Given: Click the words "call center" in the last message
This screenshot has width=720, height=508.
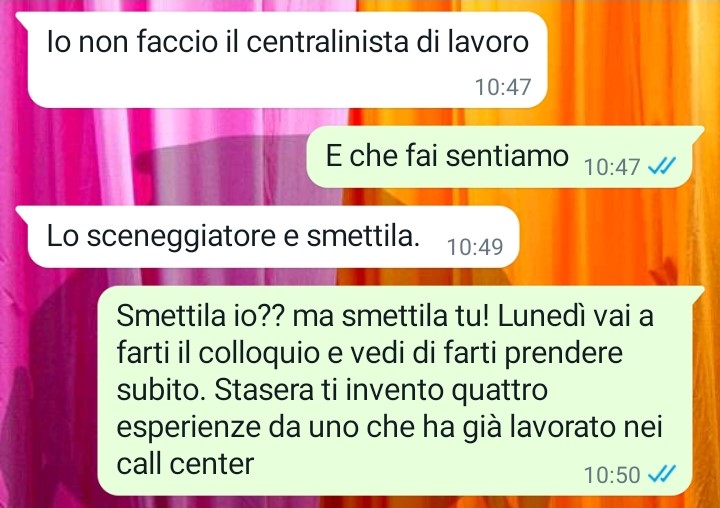Looking at the screenshot, I should click(185, 464).
